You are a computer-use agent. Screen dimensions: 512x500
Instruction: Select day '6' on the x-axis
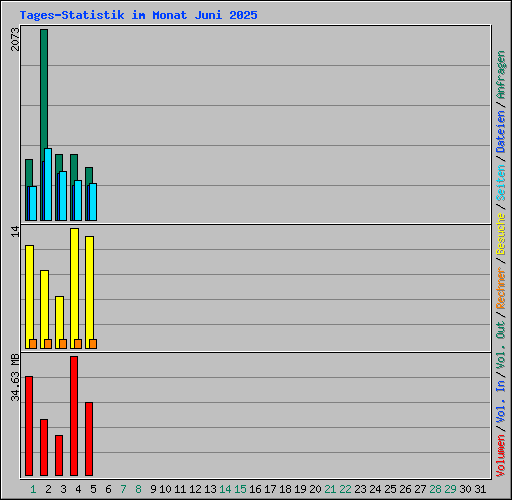tap(108, 489)
